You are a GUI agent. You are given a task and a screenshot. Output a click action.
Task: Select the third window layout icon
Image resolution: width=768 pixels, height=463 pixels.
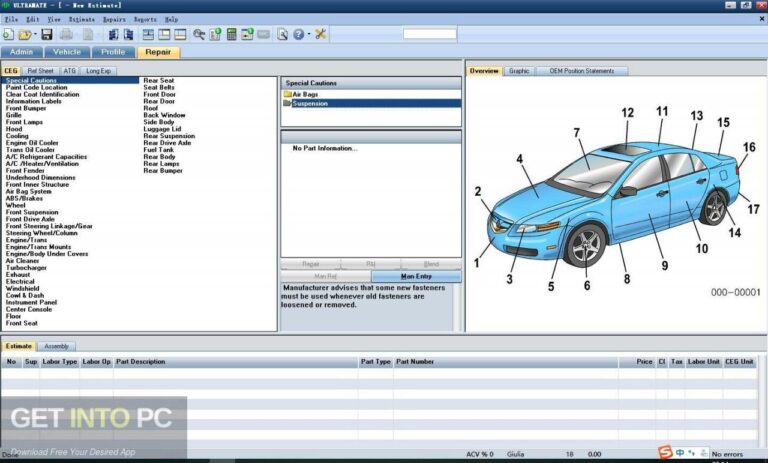pyautogui.click(x=180, y=34)
